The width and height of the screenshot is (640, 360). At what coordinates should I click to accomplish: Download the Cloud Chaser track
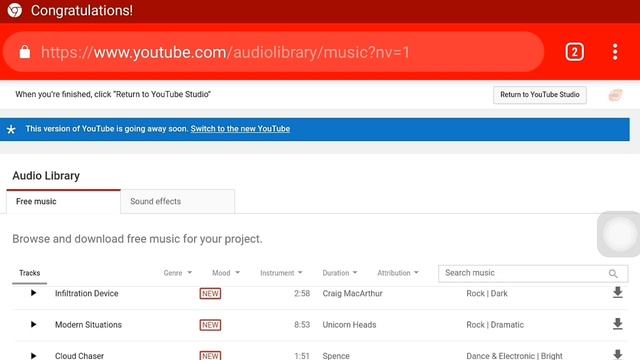pos(618,354)
